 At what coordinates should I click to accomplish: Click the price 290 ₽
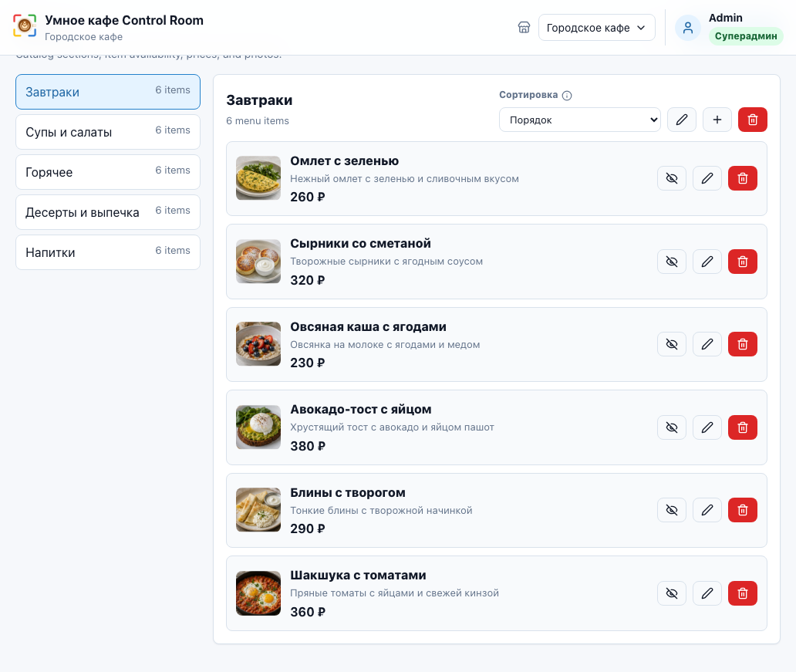point(307,528)
